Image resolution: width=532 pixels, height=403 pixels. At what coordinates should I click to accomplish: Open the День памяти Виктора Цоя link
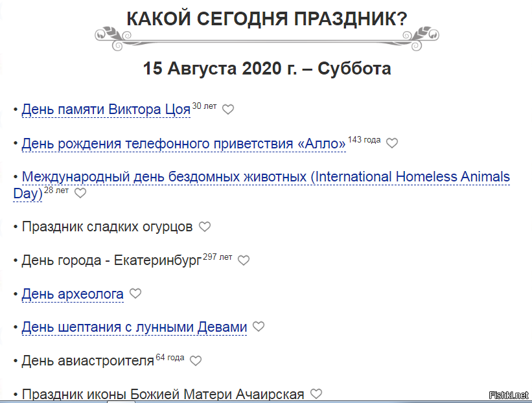tap(105, 108)
